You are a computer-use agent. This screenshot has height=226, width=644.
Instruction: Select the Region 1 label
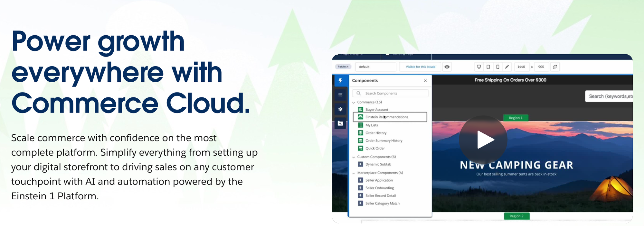point(516,118)
